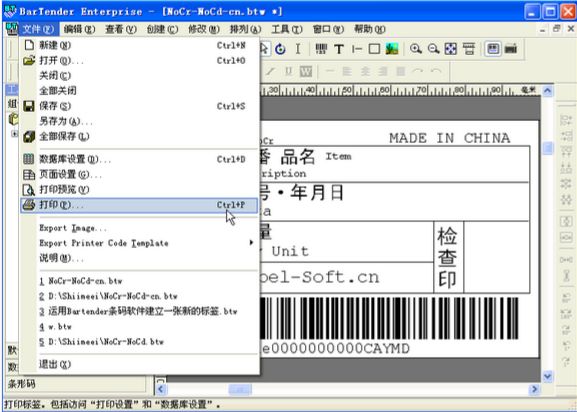
Task: Click the page setup icon beside 页面设置
Action: pos(29,174)
